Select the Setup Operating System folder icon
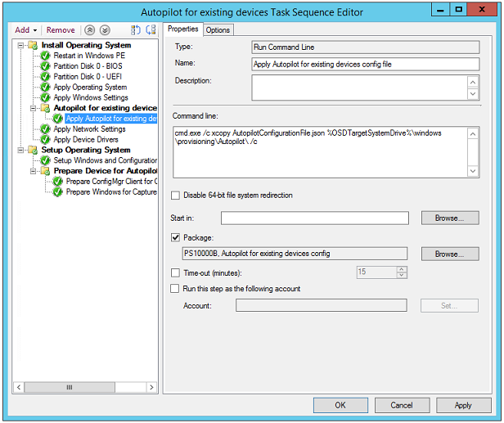 pyautogui.click(x=33, y=151)
